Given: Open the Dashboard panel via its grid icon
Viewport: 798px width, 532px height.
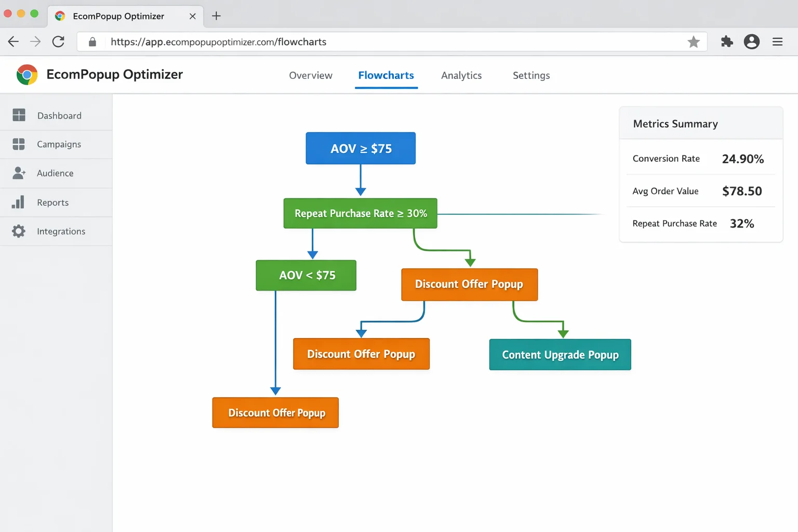Looking at the screenshot, I should 19,115.
